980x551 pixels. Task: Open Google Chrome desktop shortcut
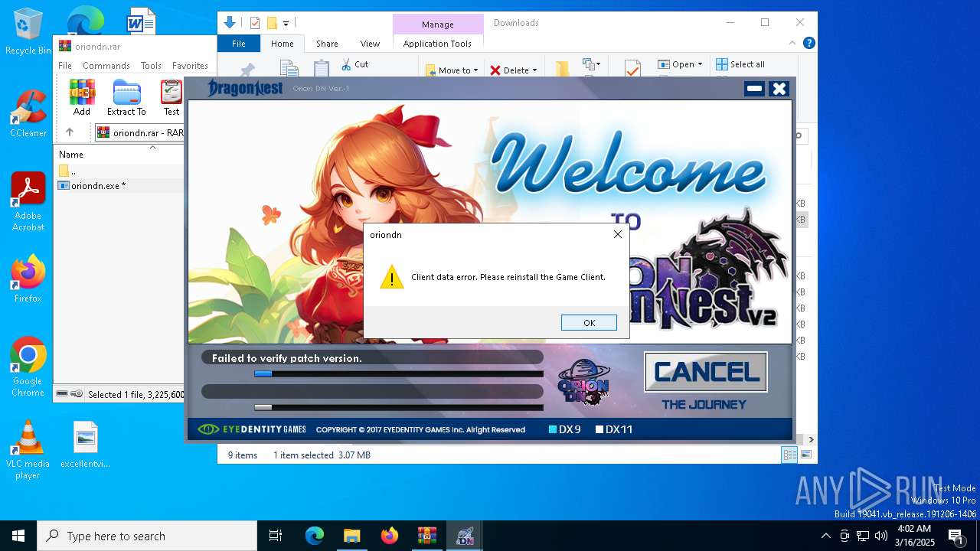[x=28, y=367]
